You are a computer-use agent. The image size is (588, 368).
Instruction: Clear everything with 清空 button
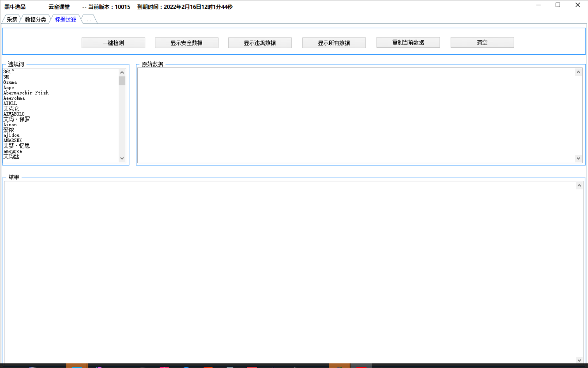click(x=482, y=42)
